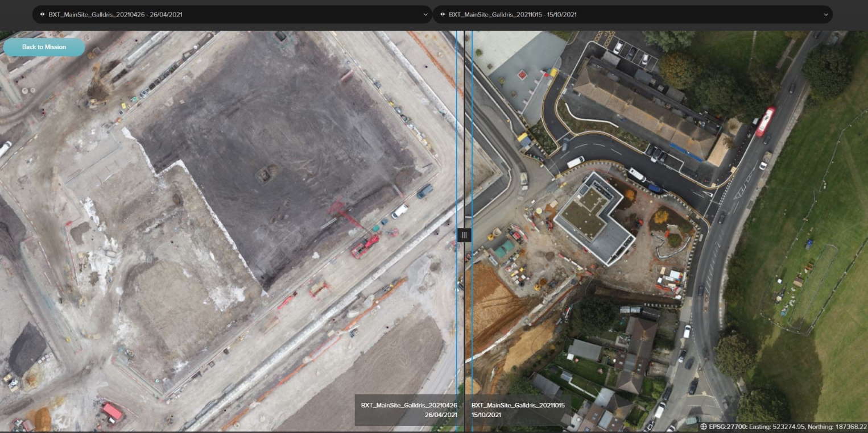Expand the right dataset dropdown chevron

coord(826,15)
